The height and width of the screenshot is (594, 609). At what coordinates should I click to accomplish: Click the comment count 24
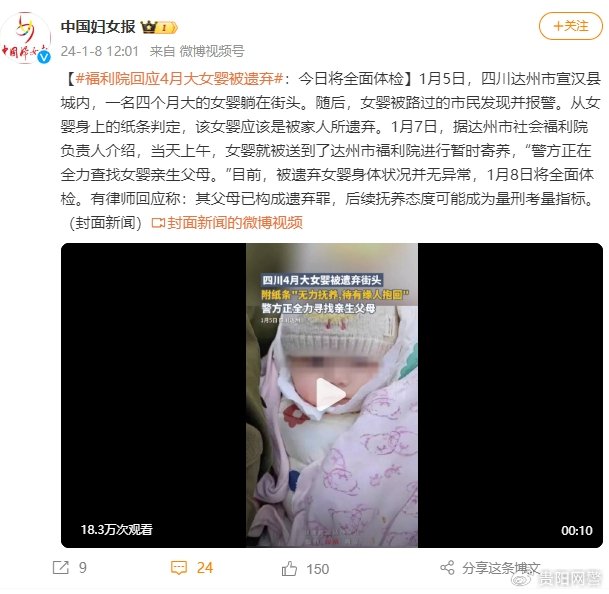pyautogui.click(x=205, y=568)
